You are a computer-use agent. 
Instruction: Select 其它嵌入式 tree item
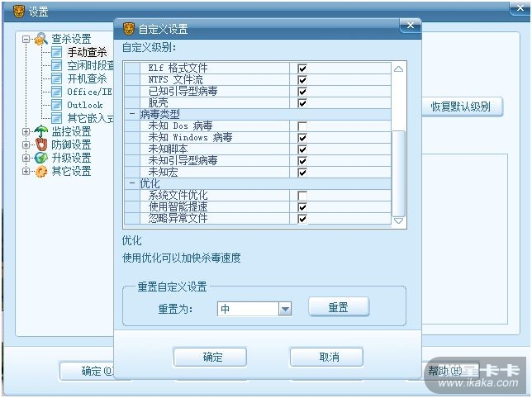coord(90,118)
